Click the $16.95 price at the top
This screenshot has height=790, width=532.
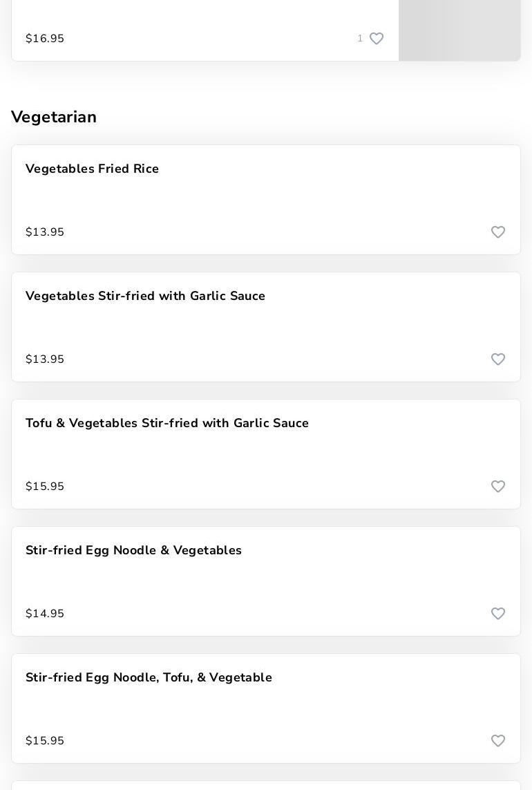click(x=45, y=39)
